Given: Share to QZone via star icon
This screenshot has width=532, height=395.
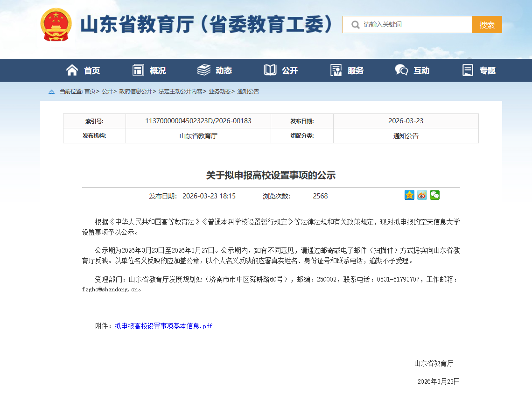Looking at the screenshot, I should coord(409,195).
